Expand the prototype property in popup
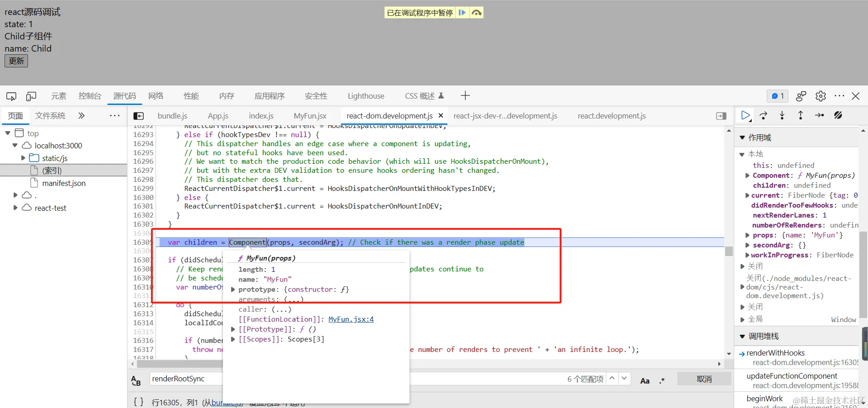 coord(233,289)
